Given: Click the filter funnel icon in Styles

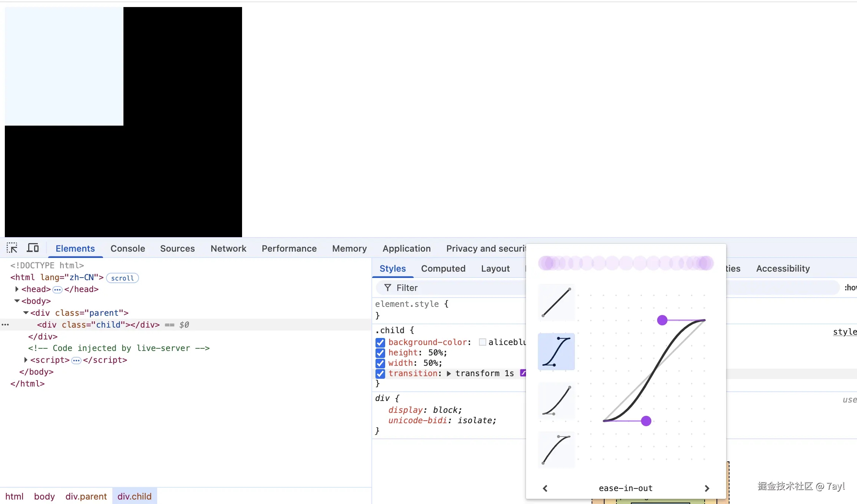Looking at the screenshot, I should click(388, 288).
